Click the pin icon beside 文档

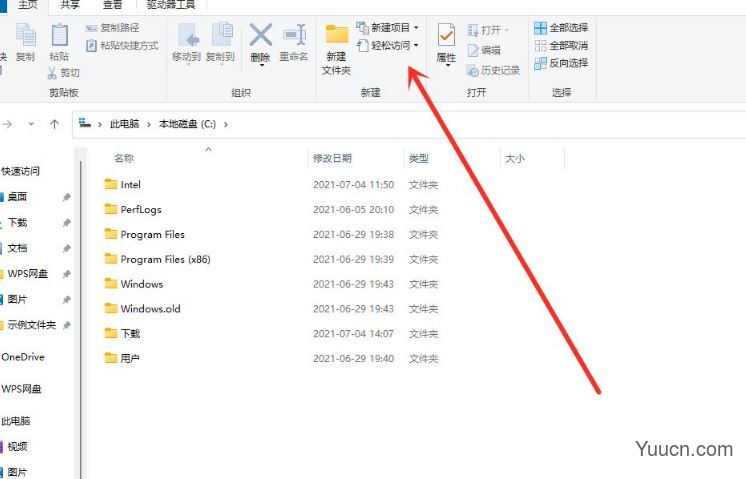[x=67, y=248]
